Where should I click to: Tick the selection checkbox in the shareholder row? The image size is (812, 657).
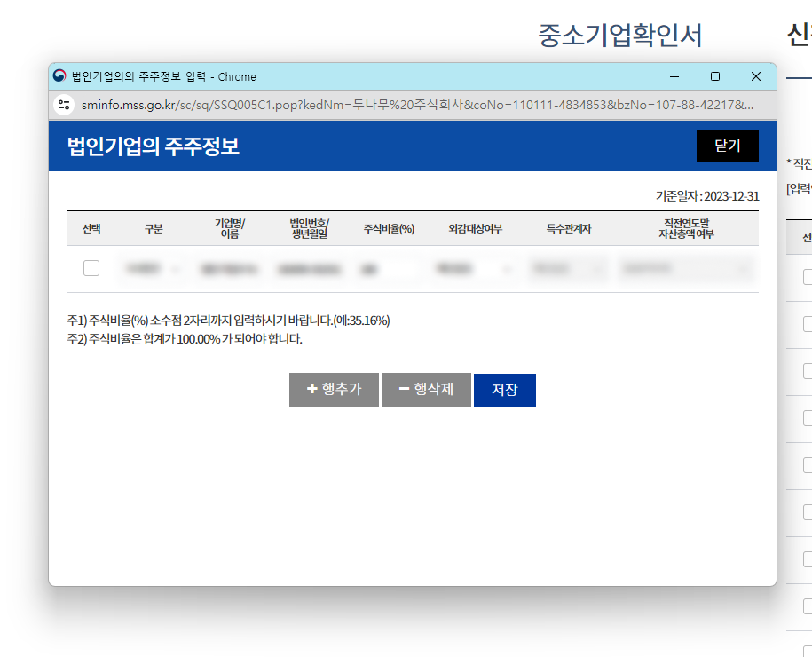pyautogui.click(x=91, y=268)
